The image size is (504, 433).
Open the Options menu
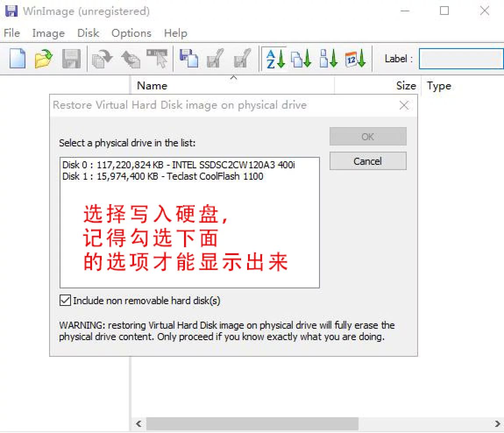pyautogui.click(x=131, y=33)
